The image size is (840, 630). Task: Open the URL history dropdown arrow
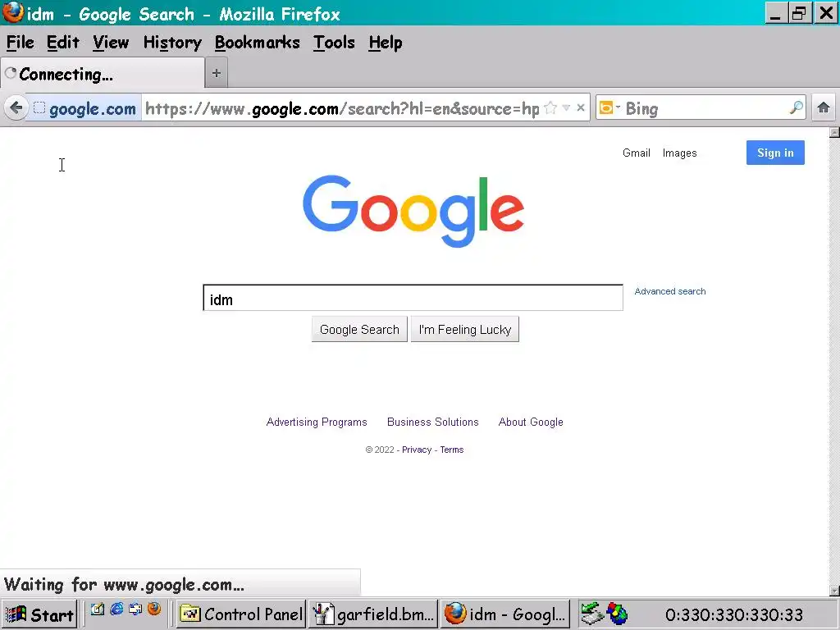566,108
